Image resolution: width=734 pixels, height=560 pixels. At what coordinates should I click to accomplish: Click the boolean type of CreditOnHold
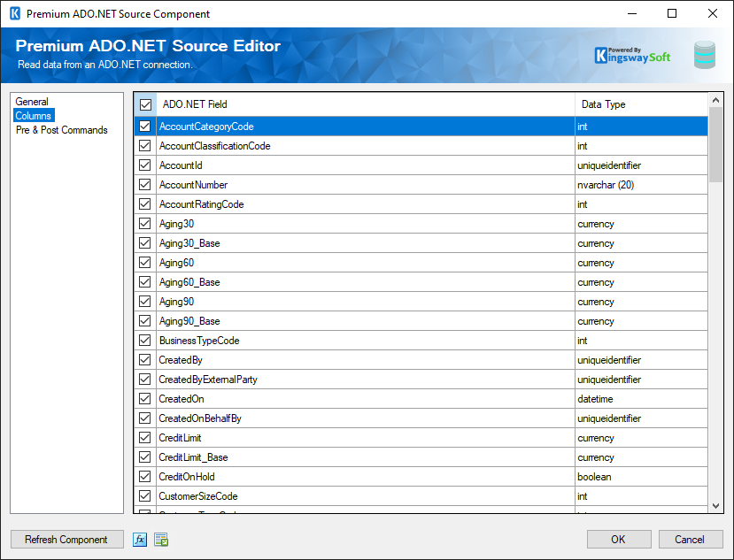point(594,477)
